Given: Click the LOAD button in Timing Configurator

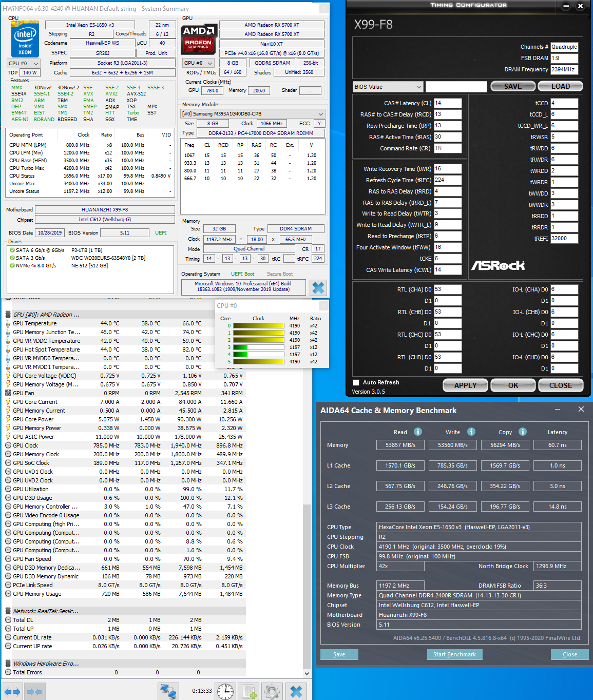Looking at the screenshot, I should point(561,86).
